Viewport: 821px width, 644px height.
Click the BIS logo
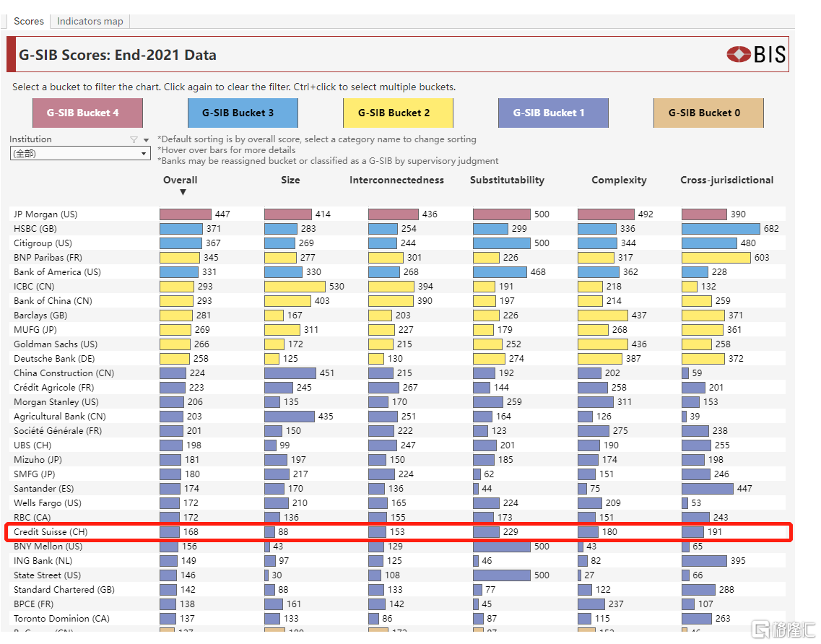tap(756, 54)
